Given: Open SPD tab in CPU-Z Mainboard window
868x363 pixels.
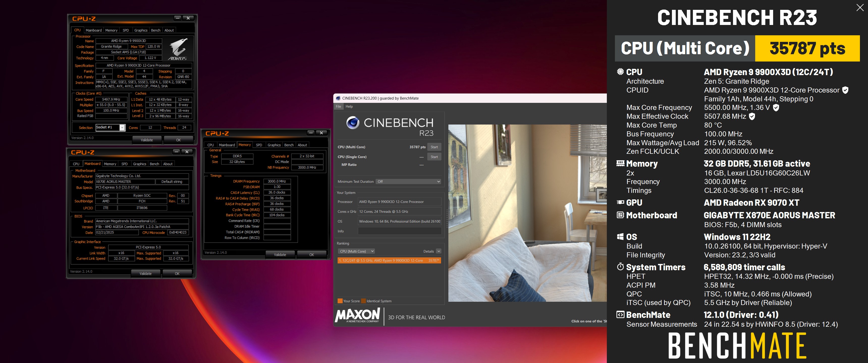Looking at the screenshot, I should click(124, 164).
